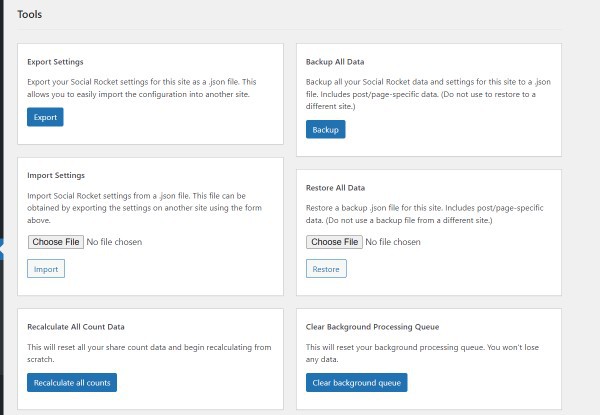Select the Export Settings card title
This screenshot has height=415, width=600.
point(55,62)
